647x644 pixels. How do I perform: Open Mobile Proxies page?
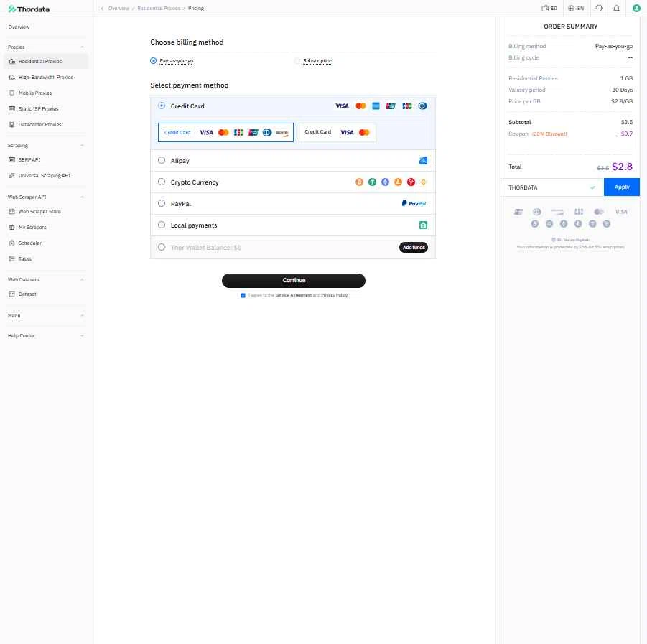click(35, 93)
